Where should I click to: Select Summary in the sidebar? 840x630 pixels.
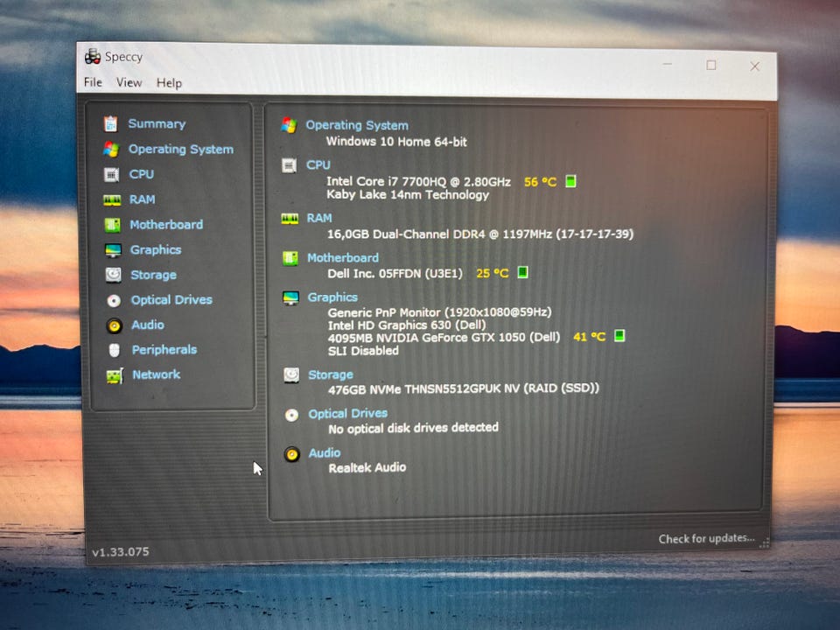[157, 123]
